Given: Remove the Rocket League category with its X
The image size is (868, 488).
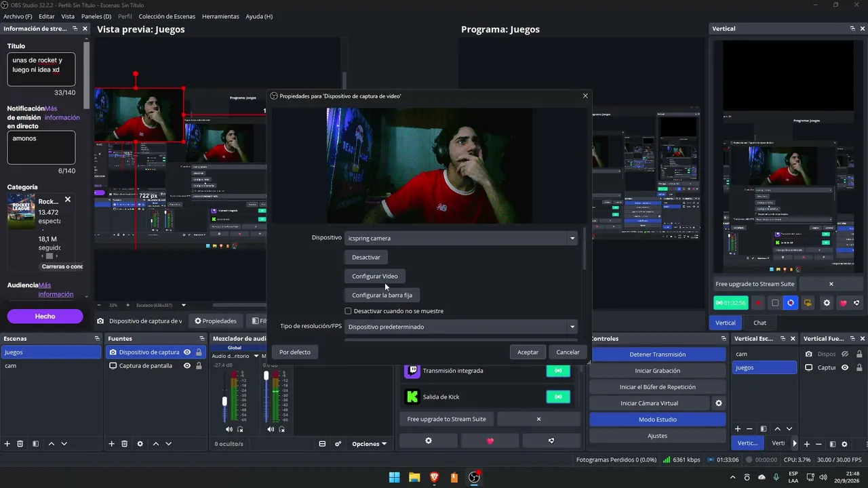Looking at the screenshot, I should point(68,200).
